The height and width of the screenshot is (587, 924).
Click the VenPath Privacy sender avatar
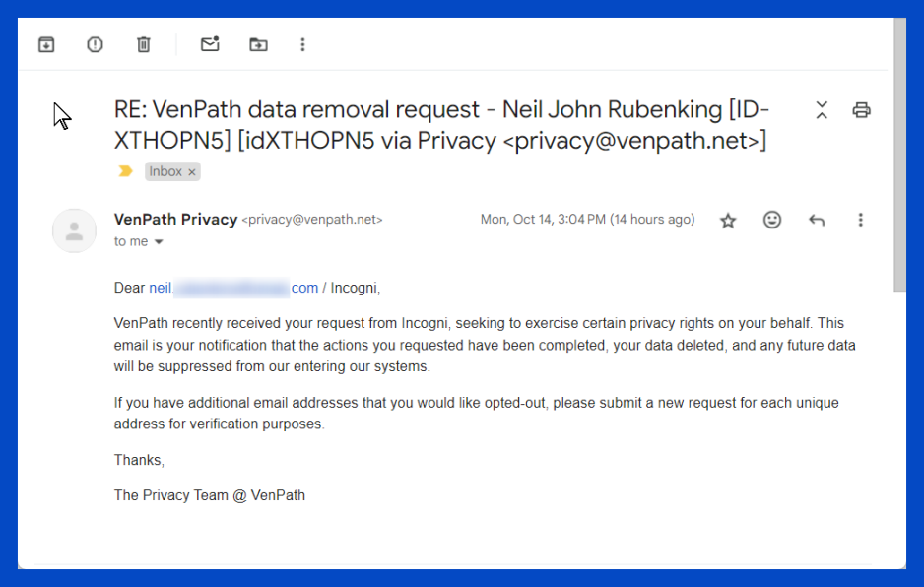coord(74,231)
